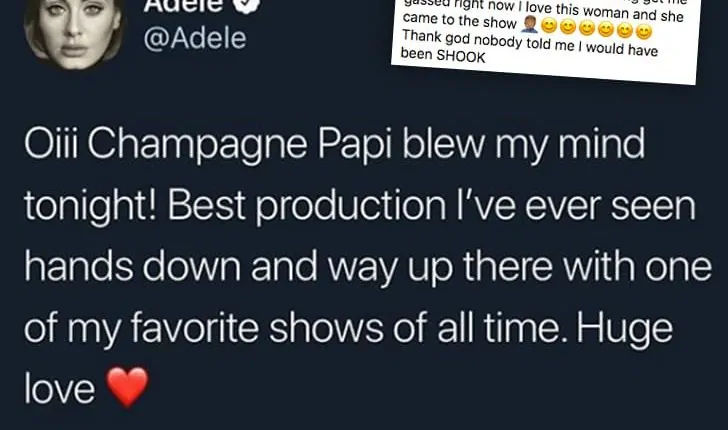Click the red heart emoji after "love"

(x=125, y=385)
